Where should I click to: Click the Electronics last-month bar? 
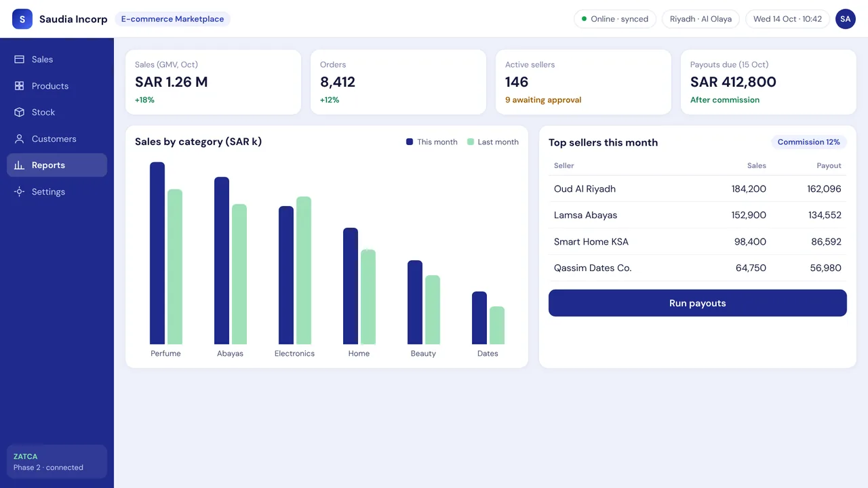304,270
